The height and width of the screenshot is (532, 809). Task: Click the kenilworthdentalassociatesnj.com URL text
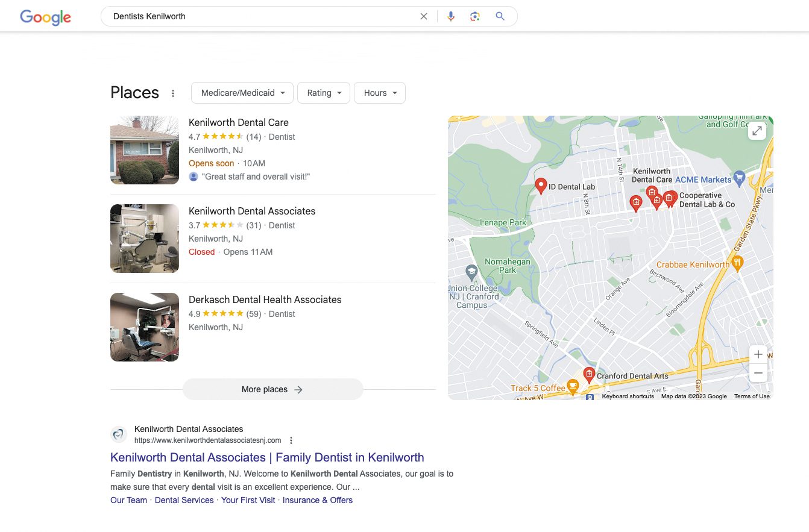coord(208,440)
